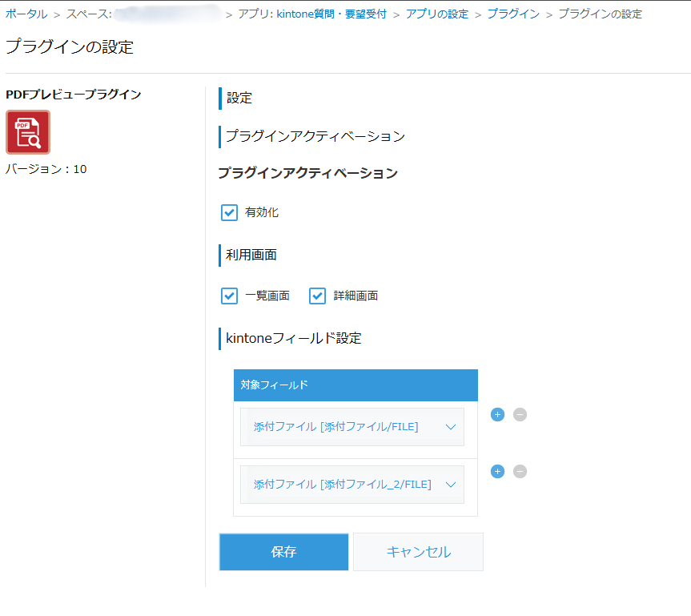
Task: Click the 対象フィールド table header
Action: (356, 384)
